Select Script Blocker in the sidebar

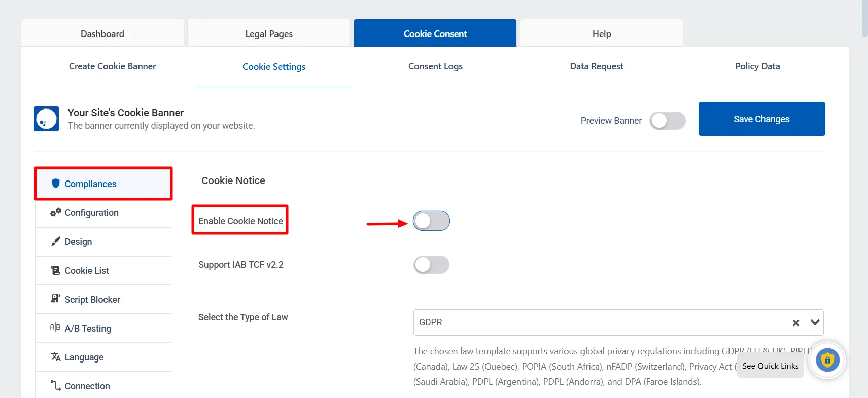103,299
